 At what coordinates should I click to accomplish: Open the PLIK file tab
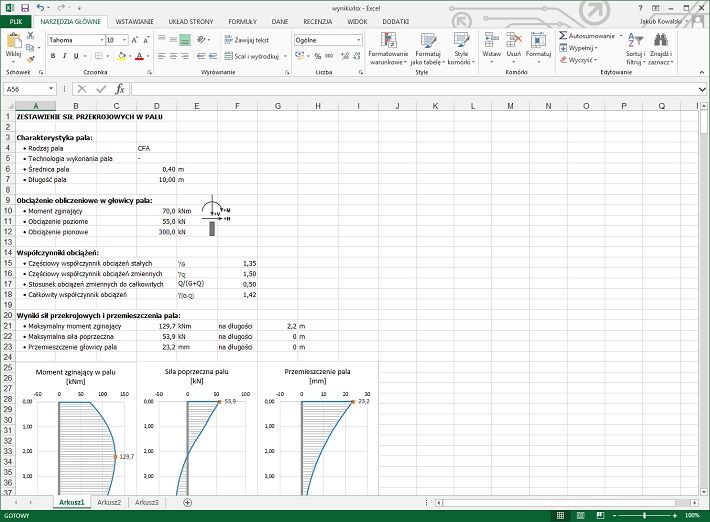click(x=16, y=21)
